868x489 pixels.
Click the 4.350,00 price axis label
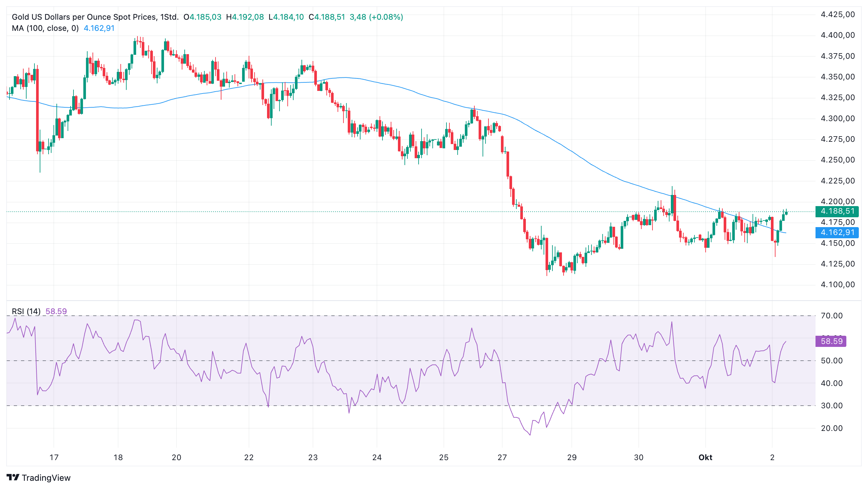point(838,76)
